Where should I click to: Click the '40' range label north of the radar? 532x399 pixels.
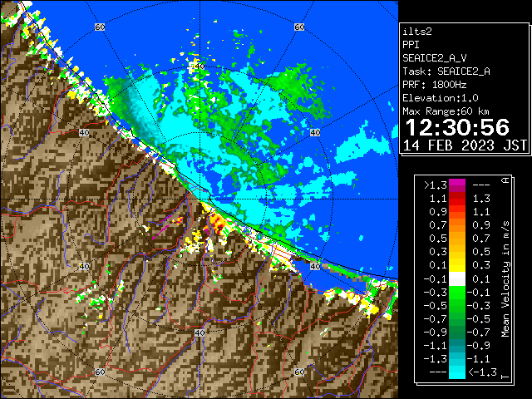pos(200,66)
